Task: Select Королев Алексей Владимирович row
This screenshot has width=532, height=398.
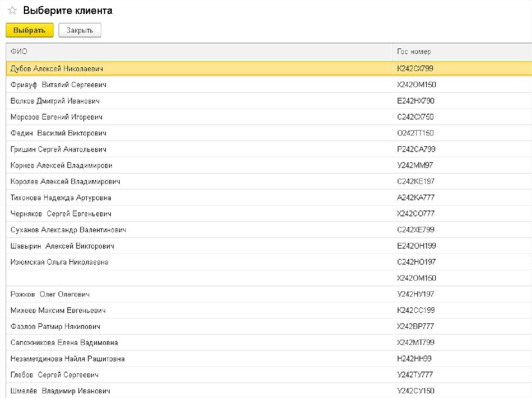Action: [65, 182]
